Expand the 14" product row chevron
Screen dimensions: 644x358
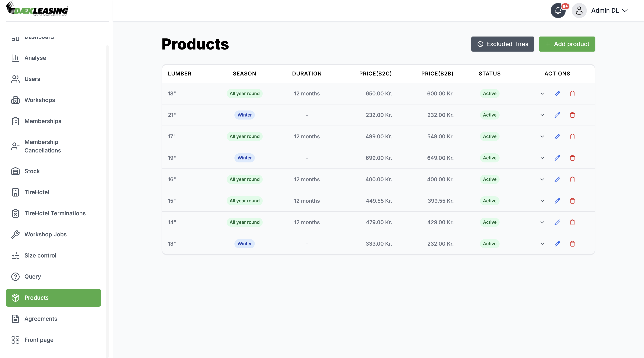542,222
